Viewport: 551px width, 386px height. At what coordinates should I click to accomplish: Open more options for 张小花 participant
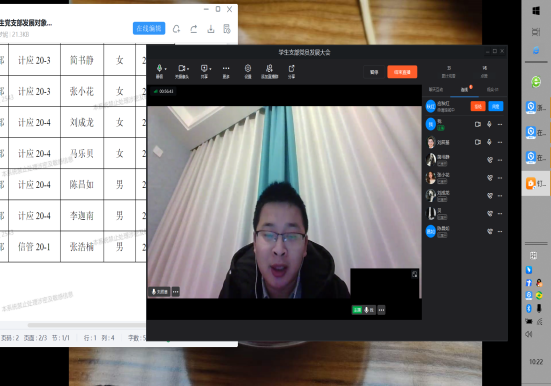point(500,178)
